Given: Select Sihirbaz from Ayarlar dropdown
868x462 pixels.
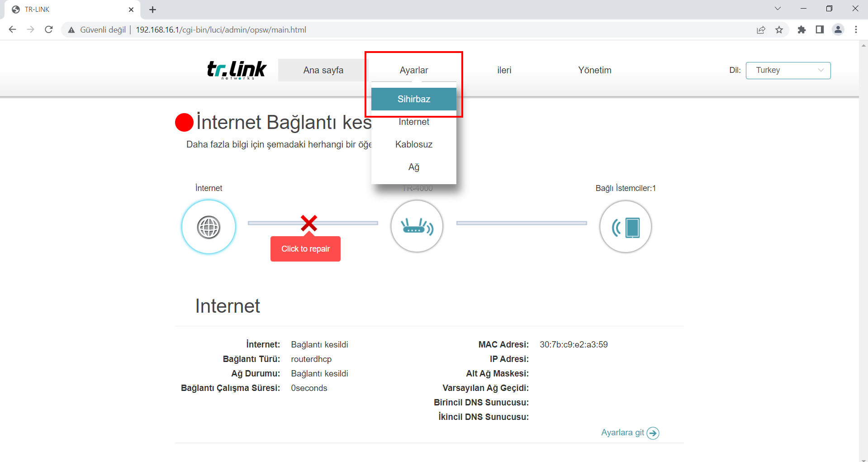Looking at the screenshot, I should click(413, 99).
